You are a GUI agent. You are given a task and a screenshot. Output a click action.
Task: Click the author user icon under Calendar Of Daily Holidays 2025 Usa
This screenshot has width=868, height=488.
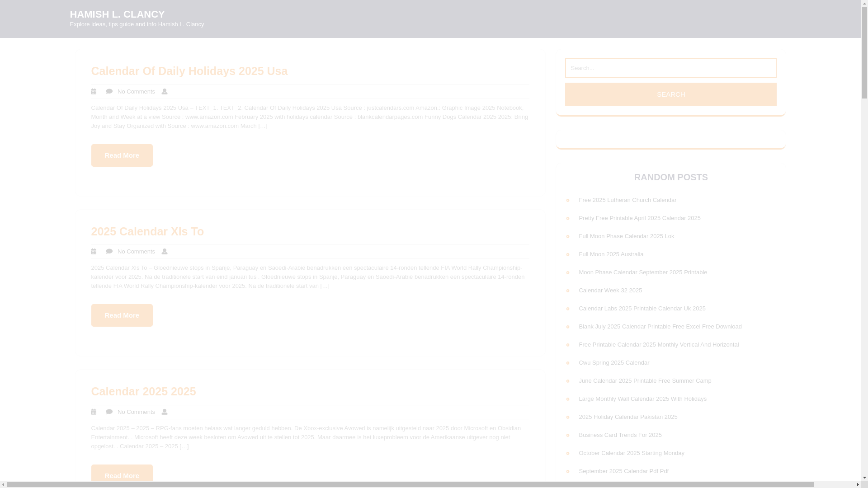pyautogui.click(x=165, y=92)
